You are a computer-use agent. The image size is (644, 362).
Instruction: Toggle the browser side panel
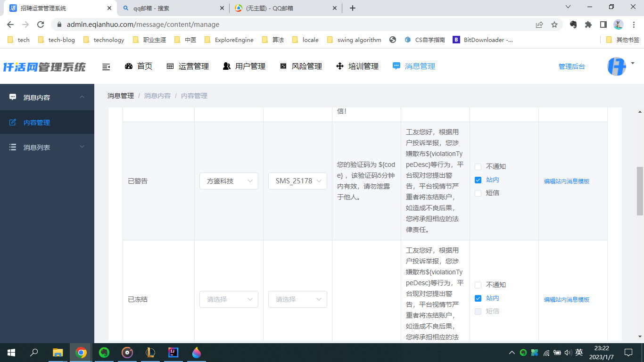pos(603,25)
